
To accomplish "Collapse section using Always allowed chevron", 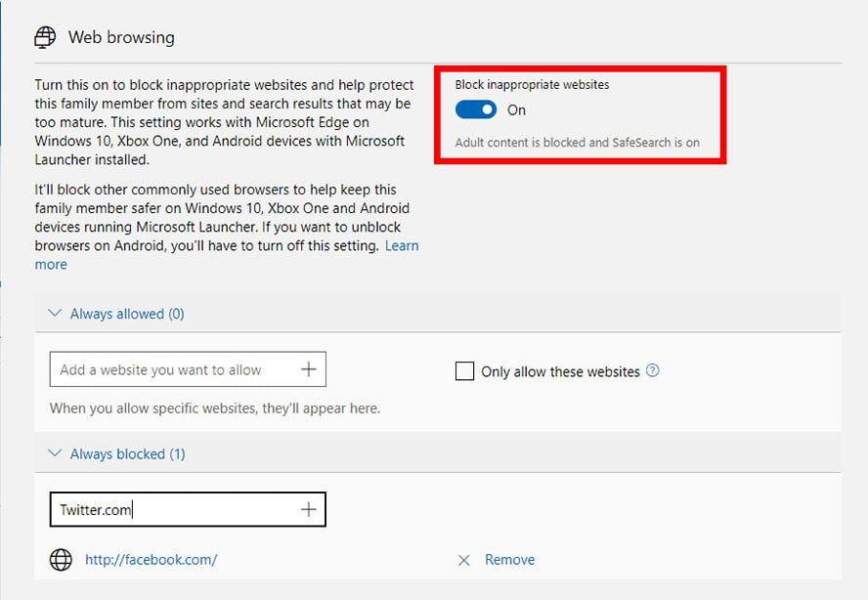I will click(x=55, y=314).
